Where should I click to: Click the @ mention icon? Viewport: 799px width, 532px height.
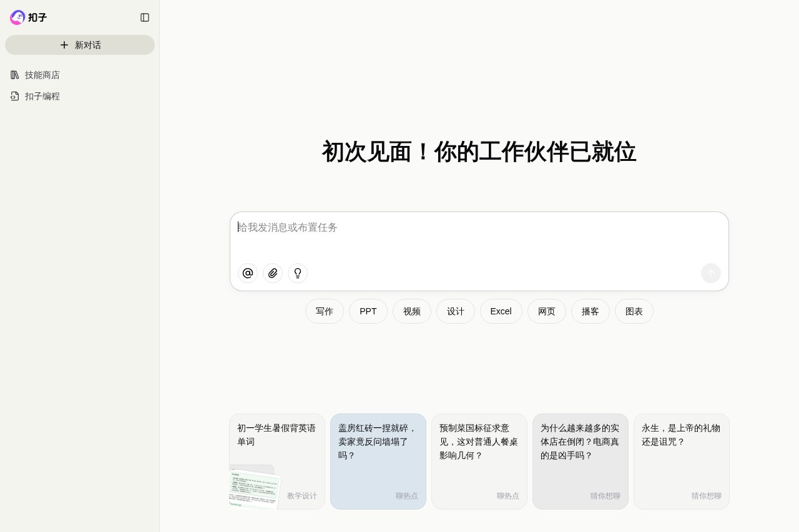(x=248, y=273)
